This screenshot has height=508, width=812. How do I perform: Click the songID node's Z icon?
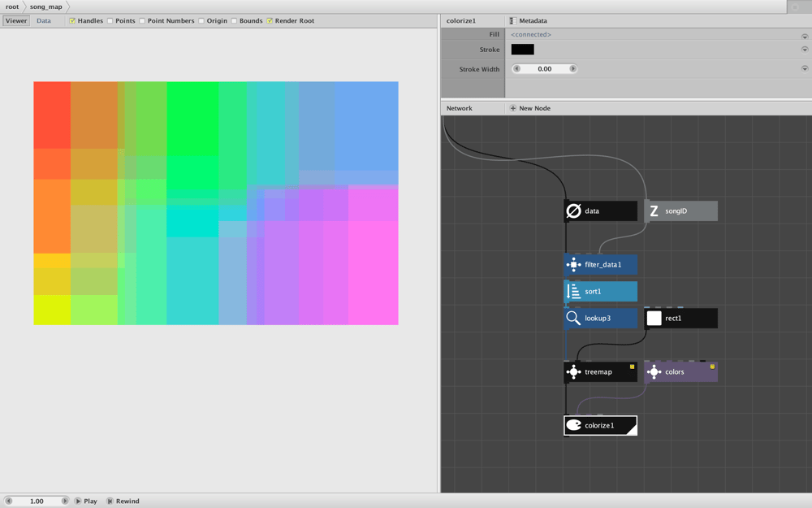tap(654, 211)
